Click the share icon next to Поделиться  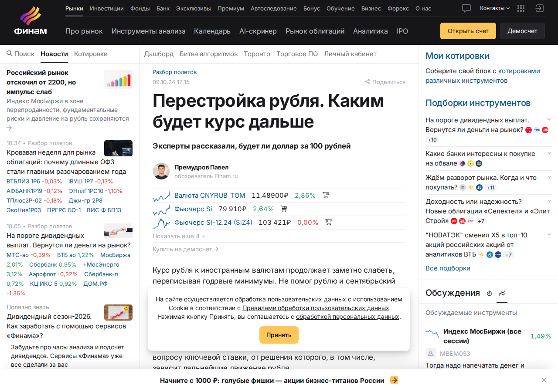pyautogui.click(x=367, y=82)
